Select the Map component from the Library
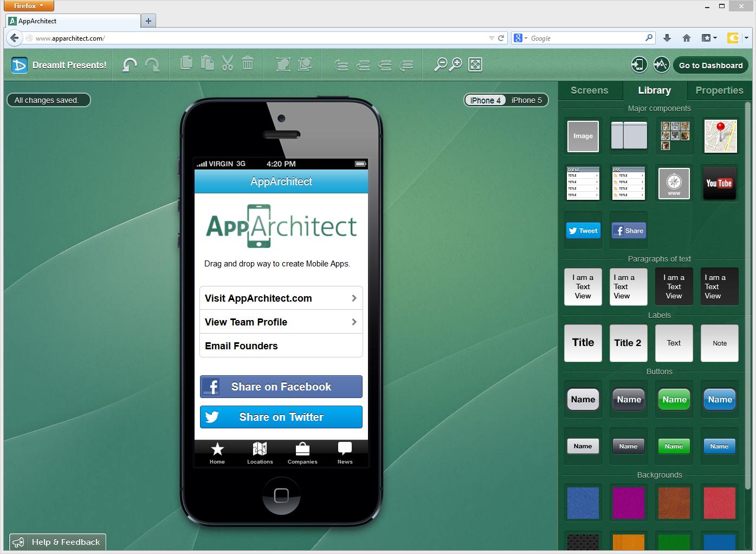Image resolution: width=756 pixels, height=554 pixels. pos(720,136)
